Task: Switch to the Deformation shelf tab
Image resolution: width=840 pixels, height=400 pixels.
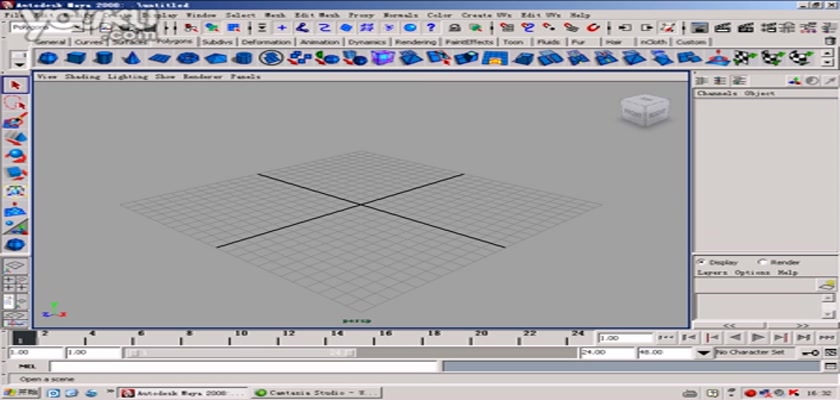Action: 266,42
